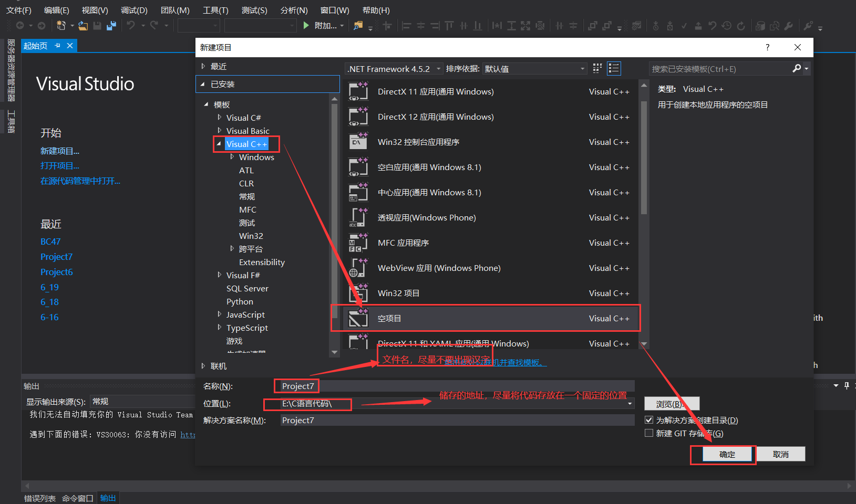Screen dimensions: 856x504
Task: Switch to the Error List tab
Action: (40, 498)
